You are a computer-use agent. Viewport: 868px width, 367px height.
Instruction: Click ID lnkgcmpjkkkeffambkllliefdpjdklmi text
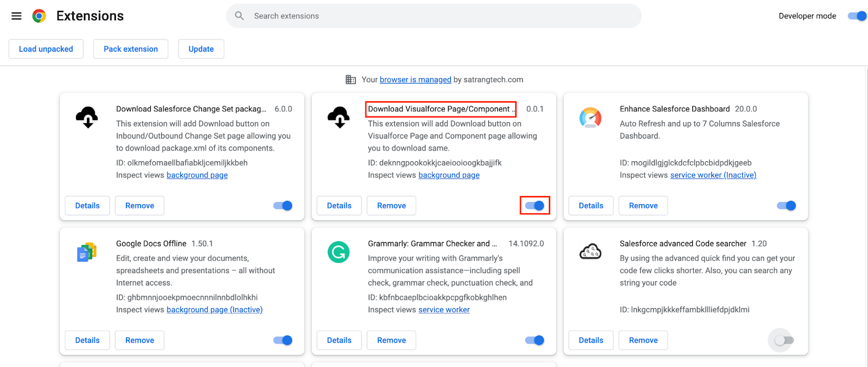coord(685,309)
